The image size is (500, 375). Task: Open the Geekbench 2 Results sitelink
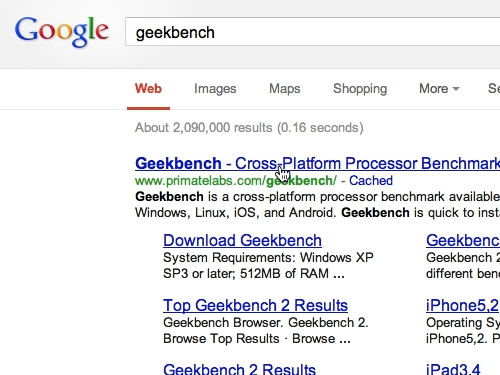pos(239,369)
